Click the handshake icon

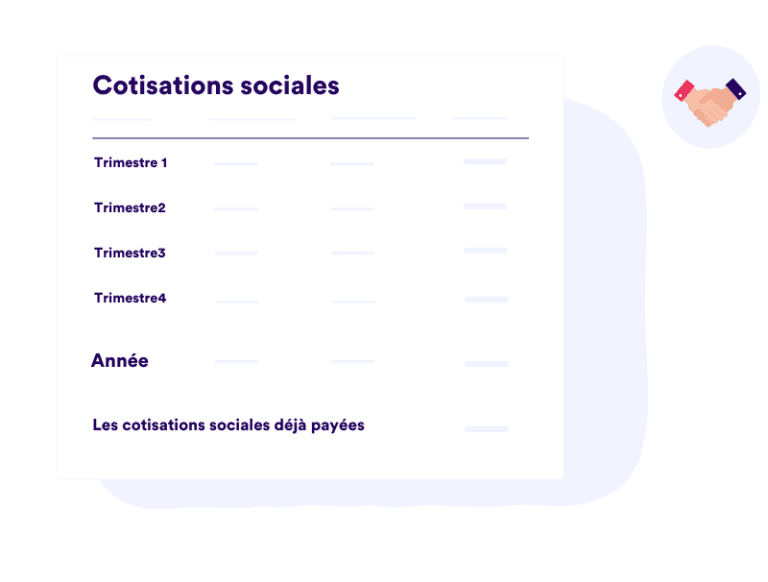(x=710, y=102)
